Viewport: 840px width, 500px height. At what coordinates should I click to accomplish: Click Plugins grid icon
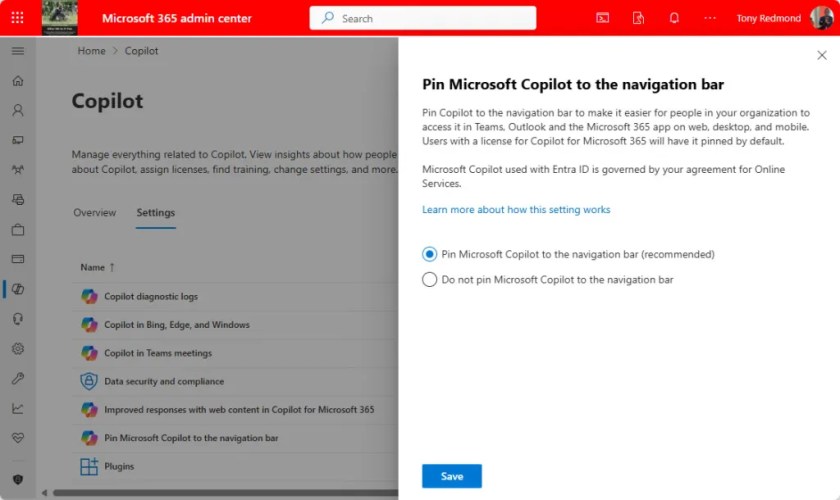[89, 467]
